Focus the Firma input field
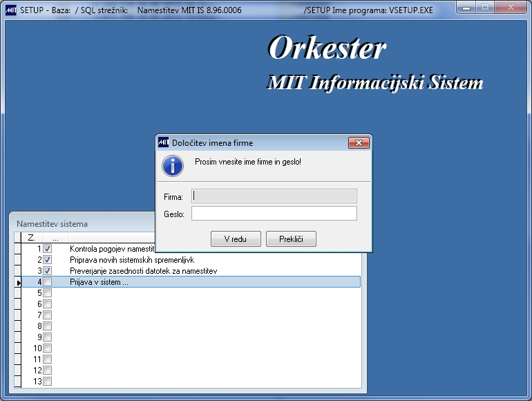The image size is (532, 401). [x=274, y=196]
